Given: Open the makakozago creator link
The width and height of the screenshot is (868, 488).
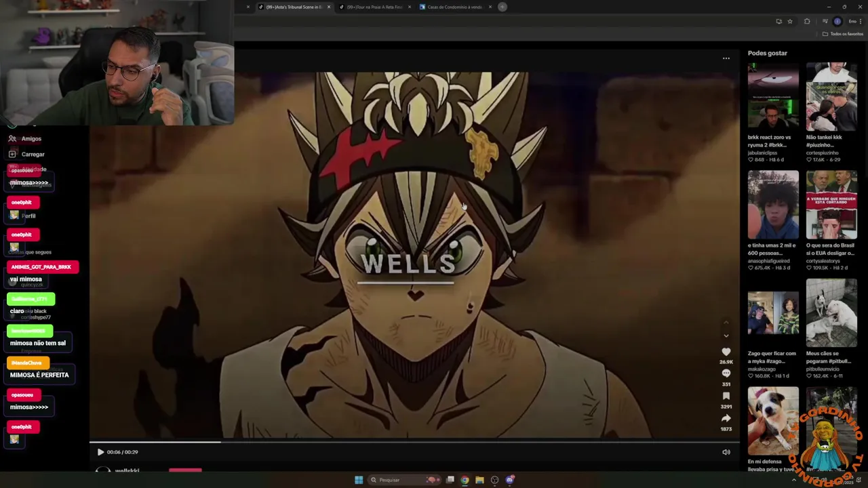Looking at the screenshot, I should tap(763, 369).
